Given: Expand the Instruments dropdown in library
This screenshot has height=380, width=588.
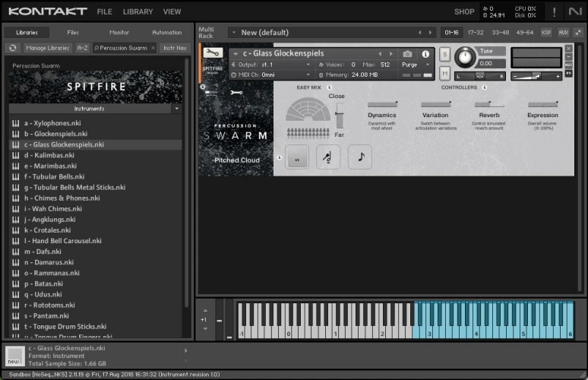Looking at the screenshot, I should (x=177, y=109).
